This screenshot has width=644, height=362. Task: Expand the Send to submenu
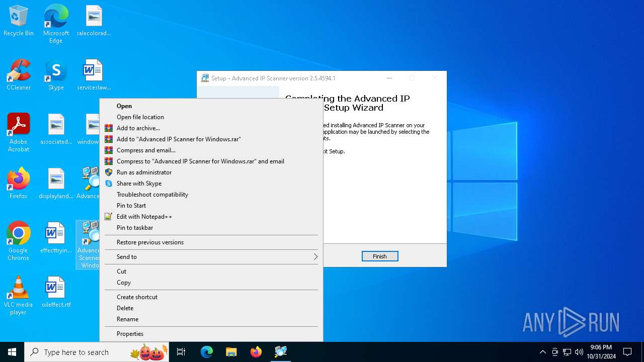tap(211, 257)
